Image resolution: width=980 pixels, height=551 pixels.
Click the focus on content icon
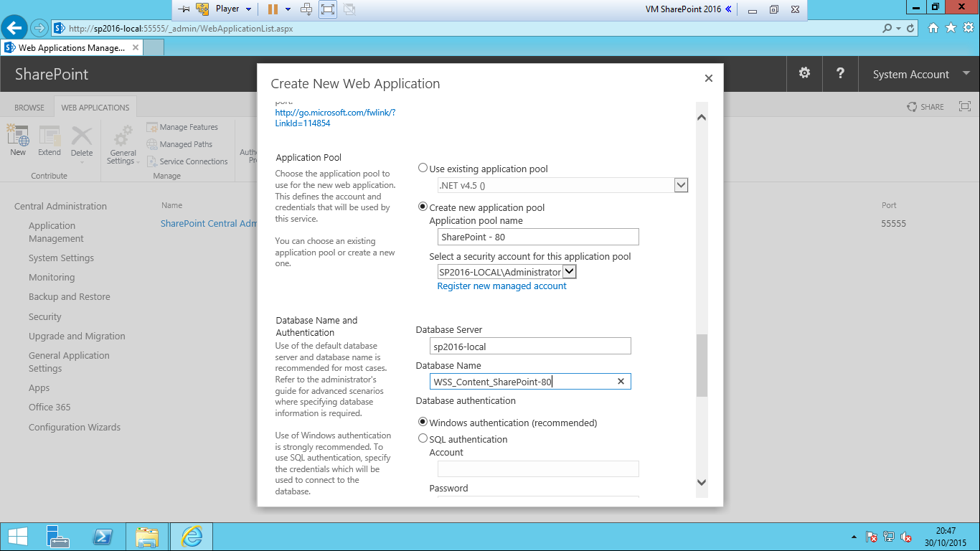[965, 107]
